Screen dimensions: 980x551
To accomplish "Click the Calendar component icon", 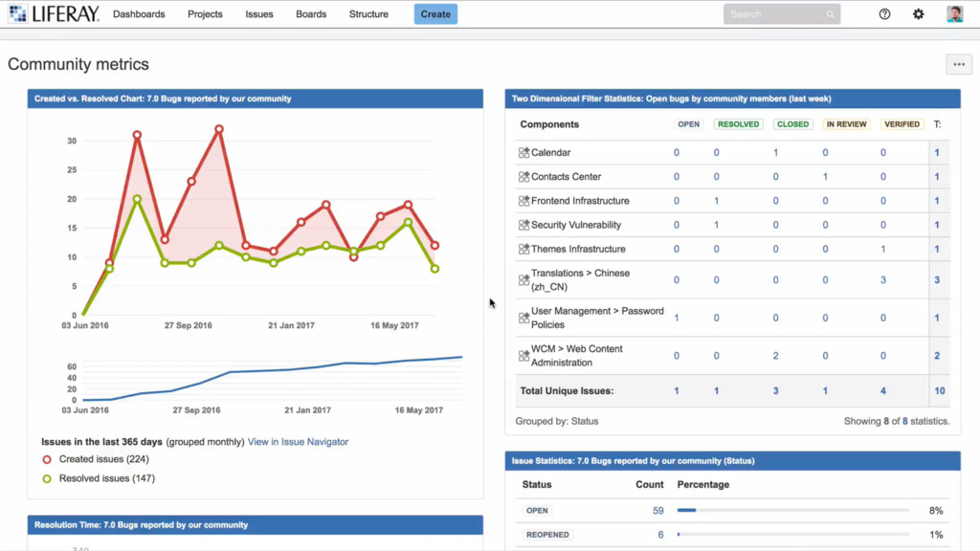I will click(523, 153).
